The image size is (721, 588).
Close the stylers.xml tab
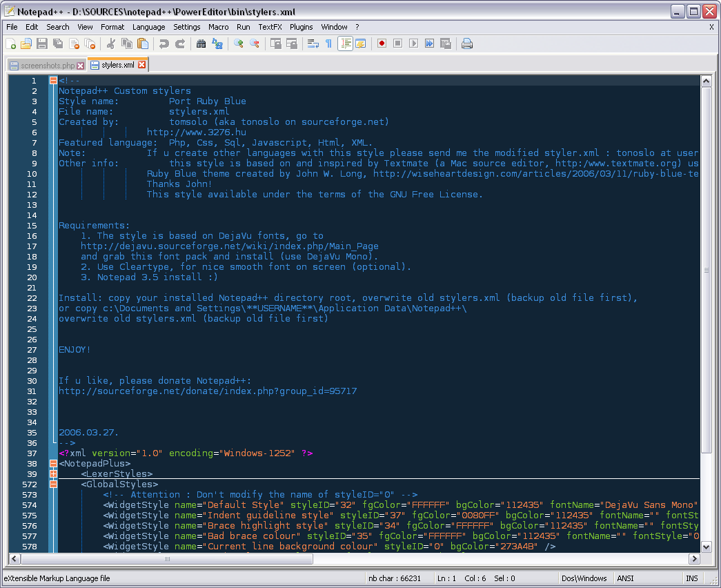142,65
